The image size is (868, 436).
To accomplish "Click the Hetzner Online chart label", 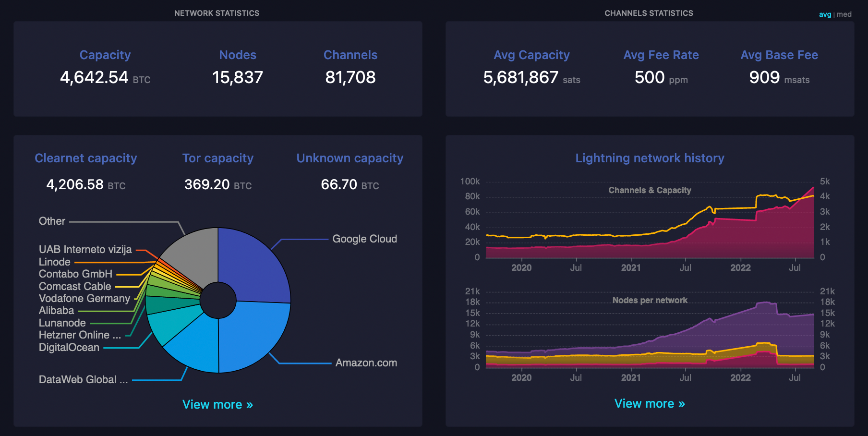I will 80,335.
